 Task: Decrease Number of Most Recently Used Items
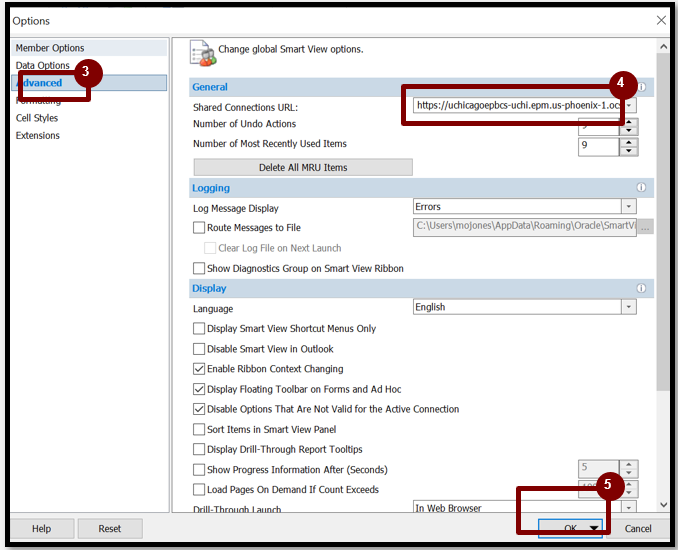pyautogui.click(x=629, y=151)
